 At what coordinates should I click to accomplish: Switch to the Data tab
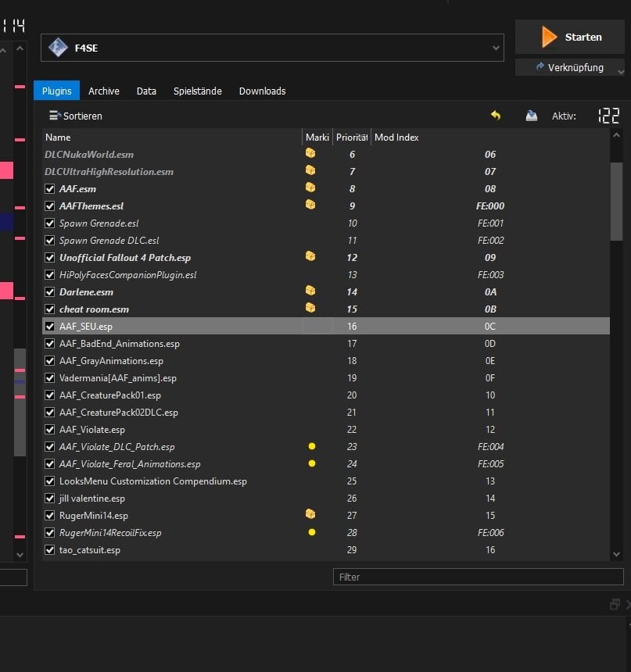[146, 91]
